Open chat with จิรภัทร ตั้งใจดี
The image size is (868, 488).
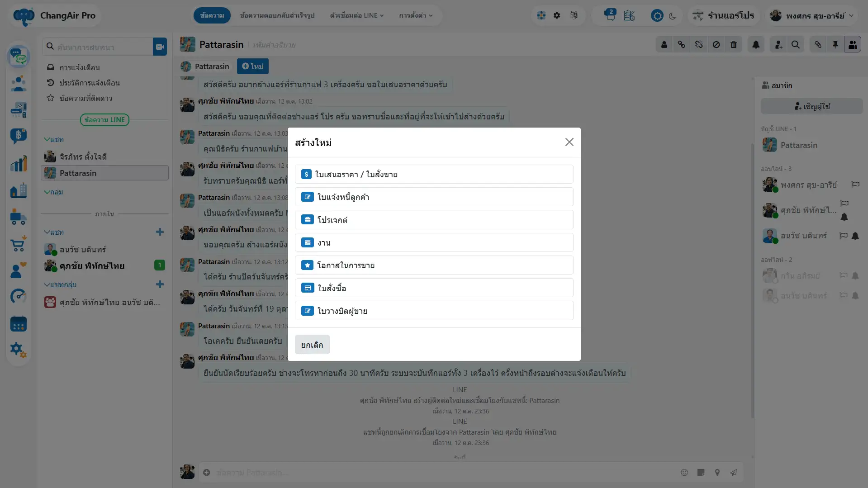(x=104, y=156)
